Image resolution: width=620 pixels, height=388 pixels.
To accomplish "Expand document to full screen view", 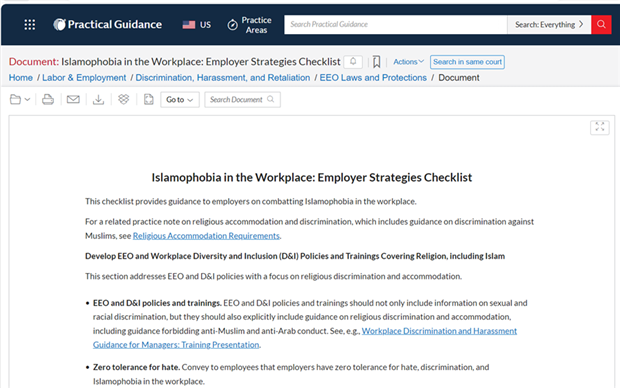I will click(599, 127).
